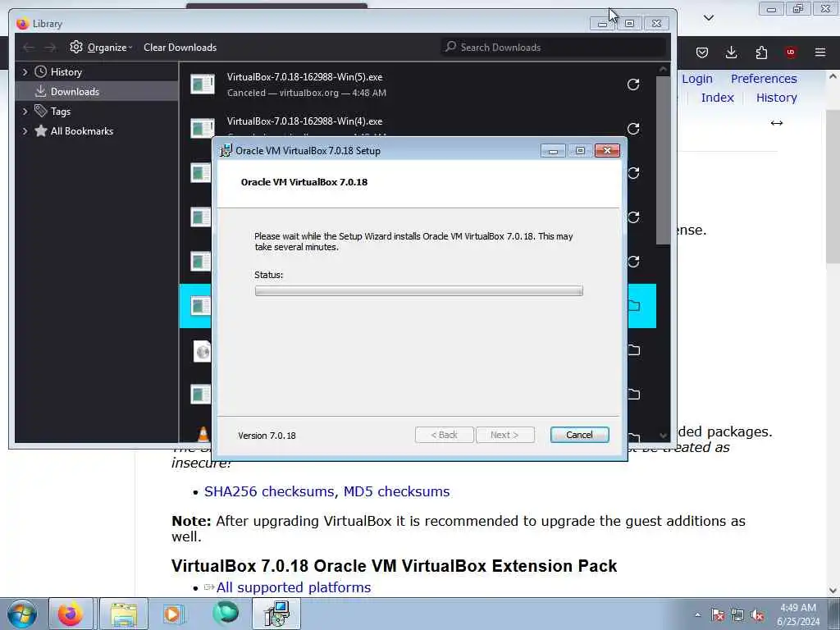Open folder for highlighted cyan download row

[634, 306]
